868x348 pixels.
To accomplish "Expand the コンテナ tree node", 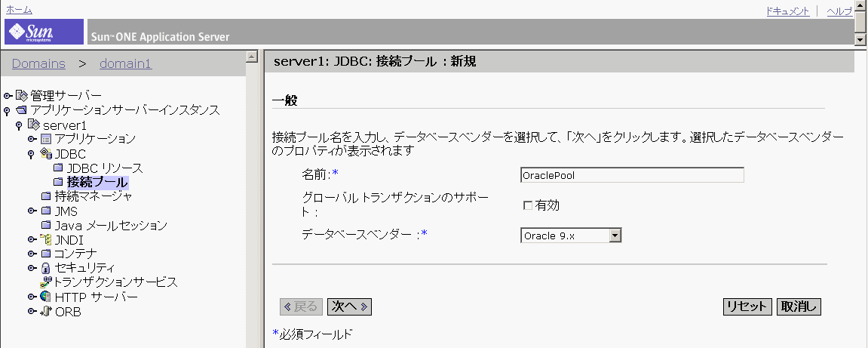I will click(32, 254).
